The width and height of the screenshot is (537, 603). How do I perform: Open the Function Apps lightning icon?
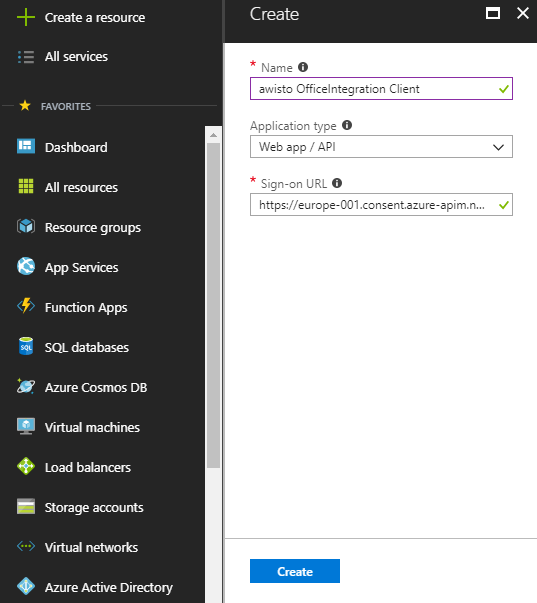click(x=26, y=306)
